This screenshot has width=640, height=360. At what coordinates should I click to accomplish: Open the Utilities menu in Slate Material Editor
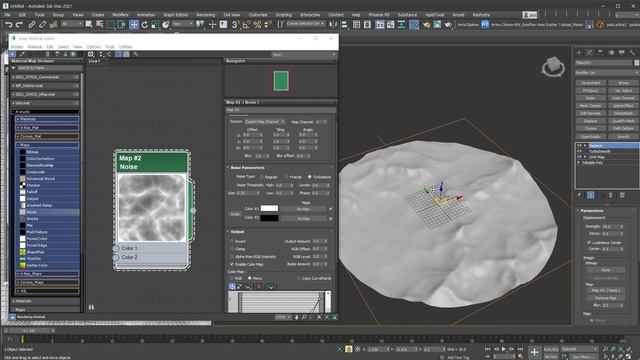point(126,47)
